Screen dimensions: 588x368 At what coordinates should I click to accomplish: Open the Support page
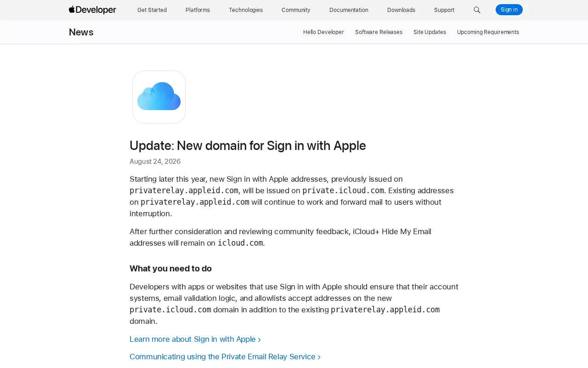[444, 10]
